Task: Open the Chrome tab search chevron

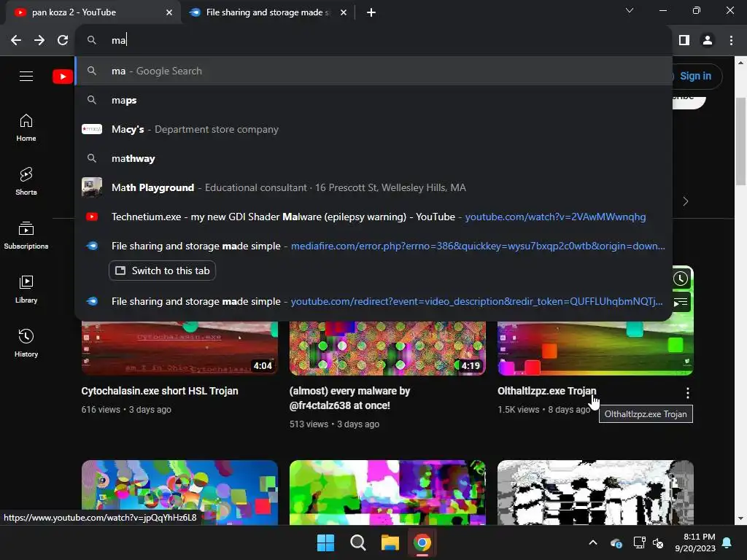Action: [x=630, y=10]
